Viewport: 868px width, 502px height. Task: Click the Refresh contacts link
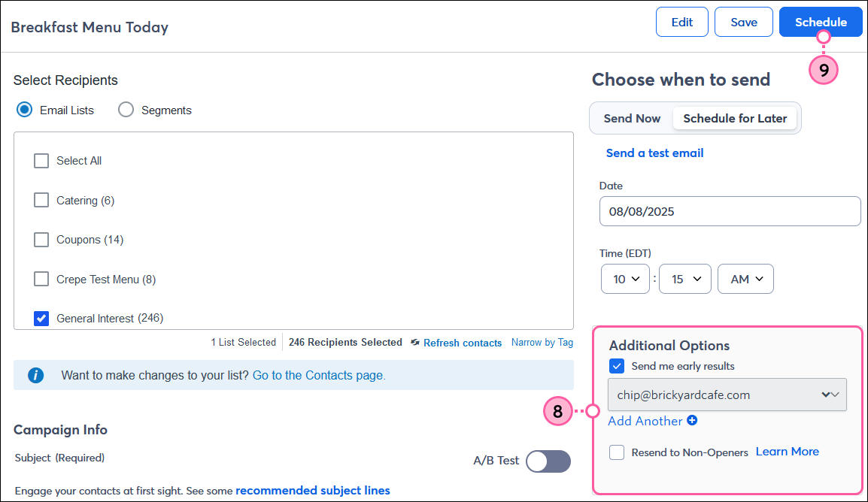click(463, 343)
